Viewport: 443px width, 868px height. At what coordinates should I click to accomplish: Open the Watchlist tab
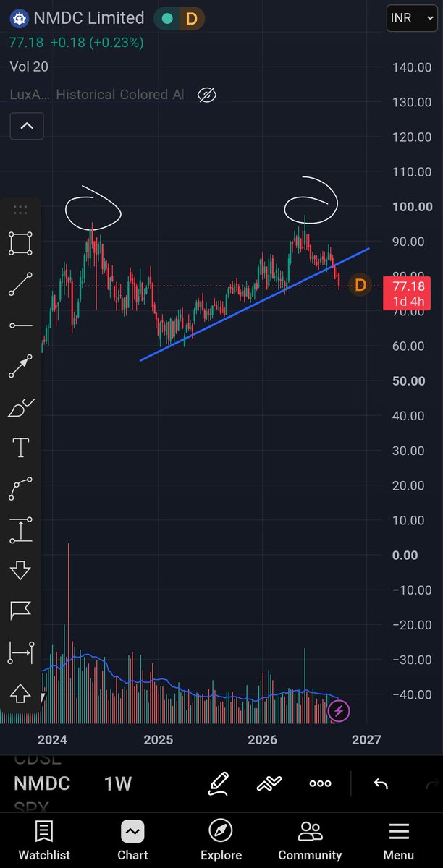tap(44, 841)
